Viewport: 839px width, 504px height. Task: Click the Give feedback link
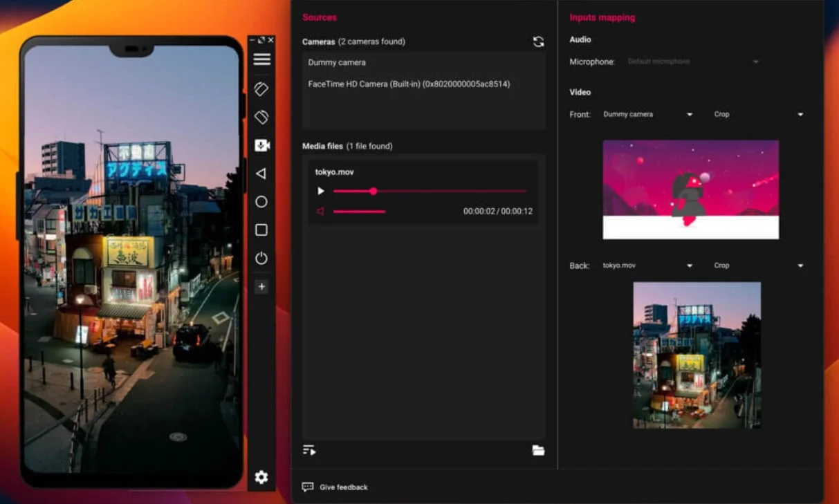pyautogui.click(x=344, y=487)
